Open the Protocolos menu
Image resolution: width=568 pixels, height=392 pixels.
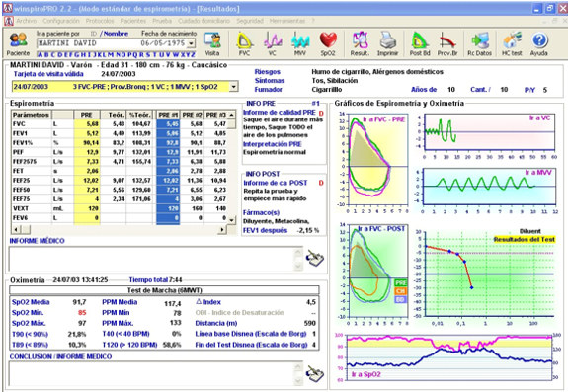click(100, 21)
